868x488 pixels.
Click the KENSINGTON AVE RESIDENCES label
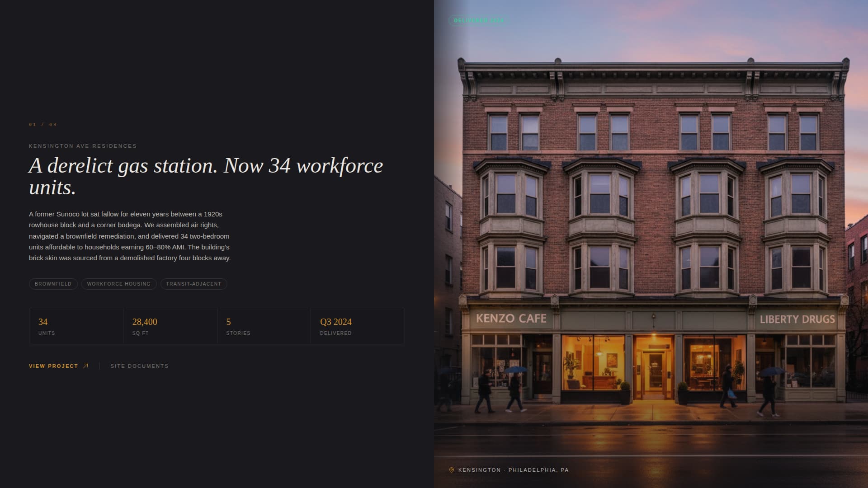tap(82, 145)
